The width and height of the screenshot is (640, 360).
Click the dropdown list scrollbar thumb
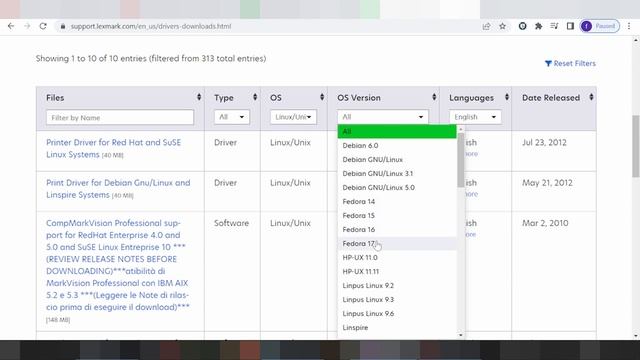(461, 160)
